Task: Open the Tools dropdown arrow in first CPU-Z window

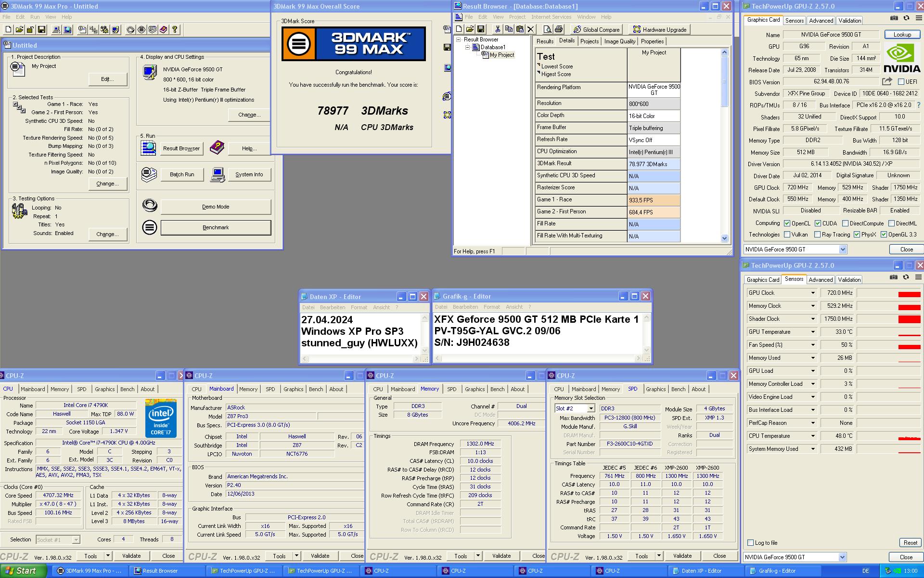Action: point(108,556)
